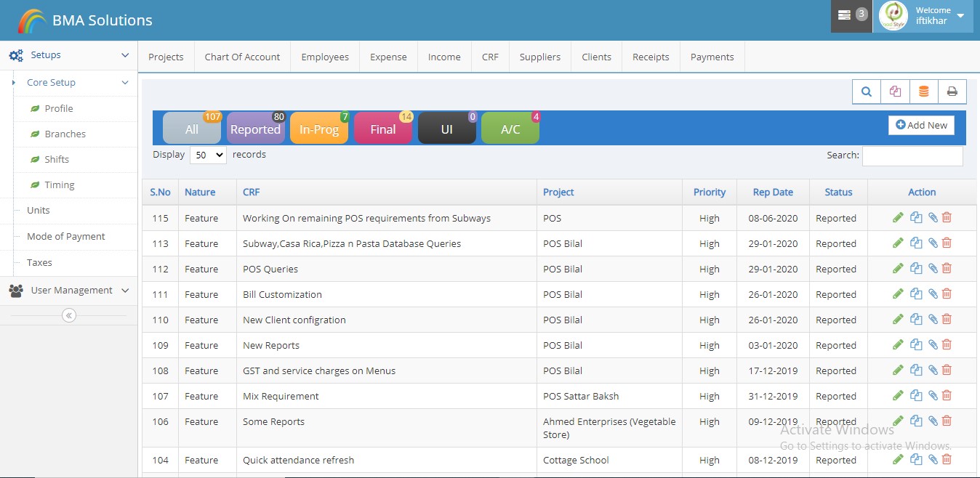Image resolution: width=980 pixels, height=478 pixels.
Task: Sort table by Rep Date column header
Action: [x=772, y=193]
